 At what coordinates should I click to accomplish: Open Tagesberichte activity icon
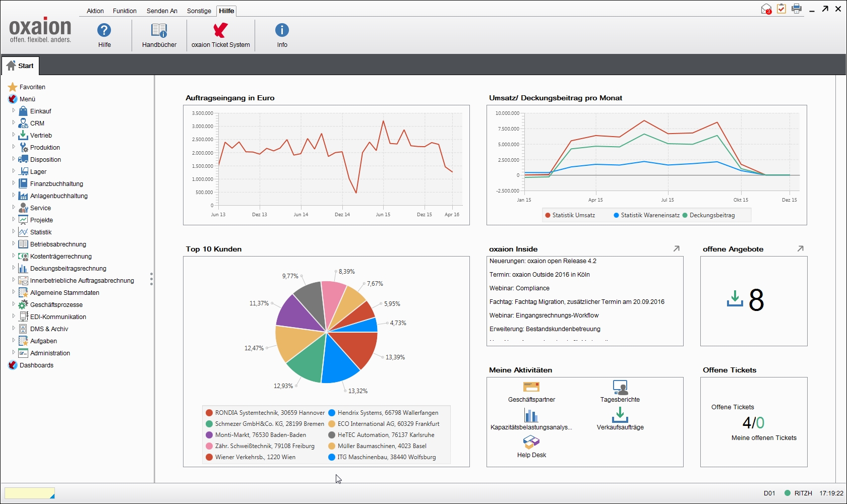tap(620, 387)
